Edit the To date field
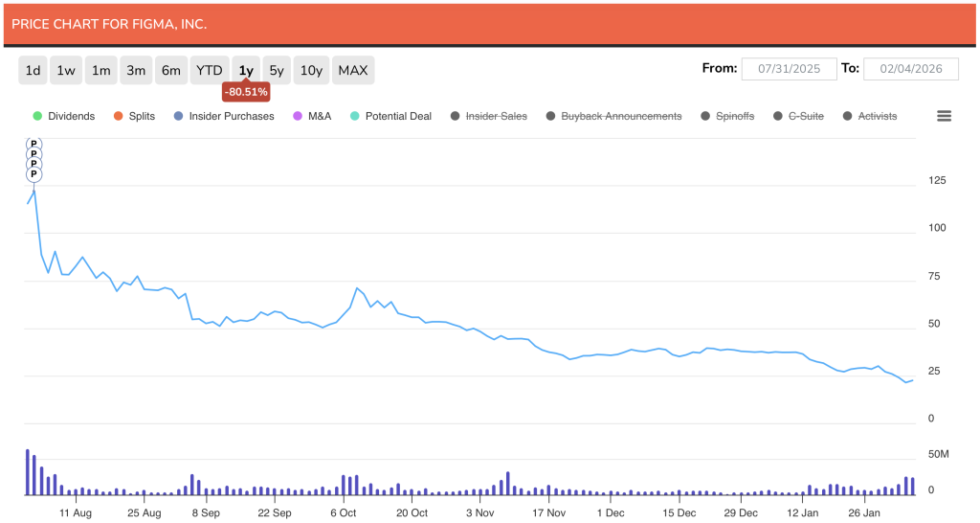 [x=911, y=69]
